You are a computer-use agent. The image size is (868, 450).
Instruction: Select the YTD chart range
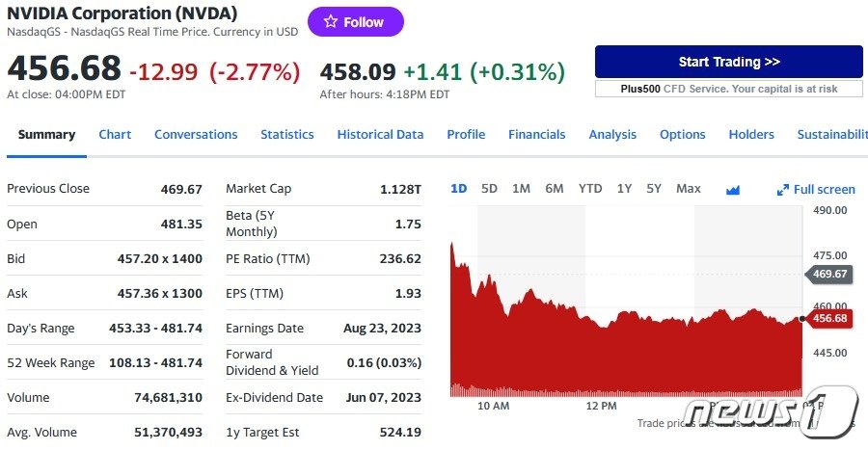pyautogui.click(x=590, y=189)
